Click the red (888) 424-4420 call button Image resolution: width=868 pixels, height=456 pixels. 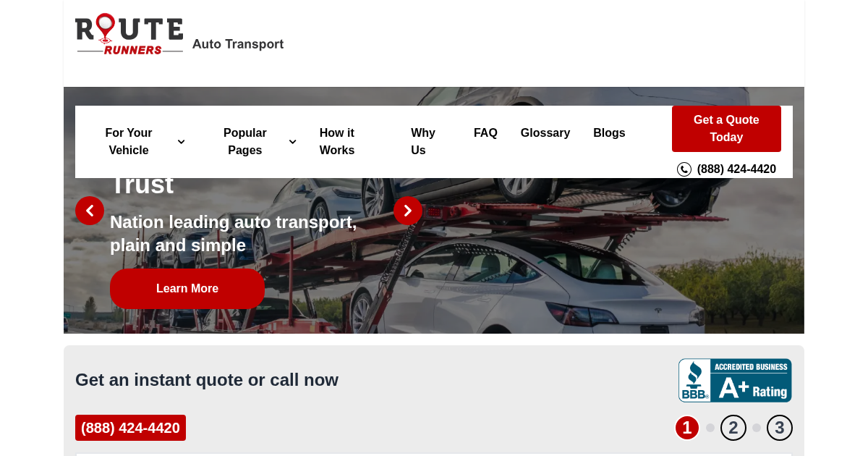pos(130,427)
